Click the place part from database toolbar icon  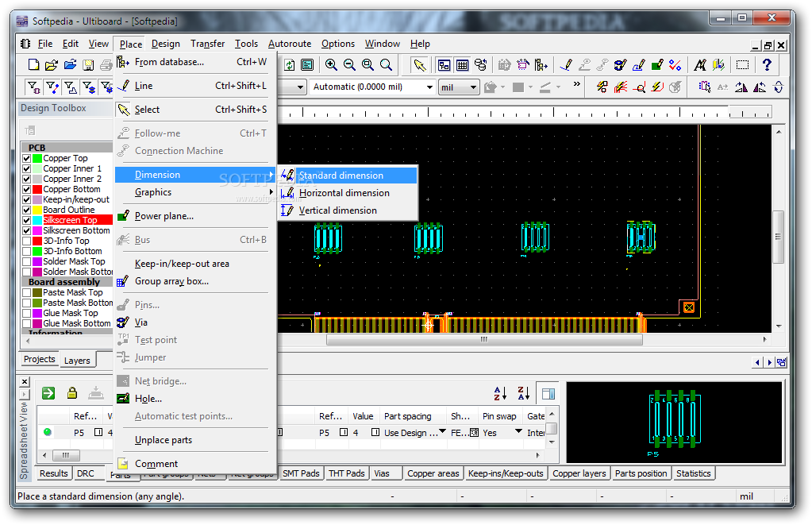541,65
